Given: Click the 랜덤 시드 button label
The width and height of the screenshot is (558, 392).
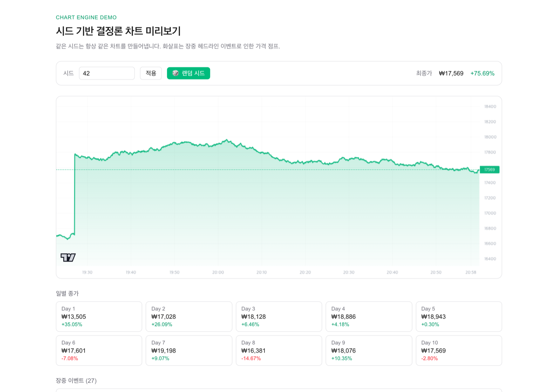Looking at the screenshot, I should (x=193, y=73).
